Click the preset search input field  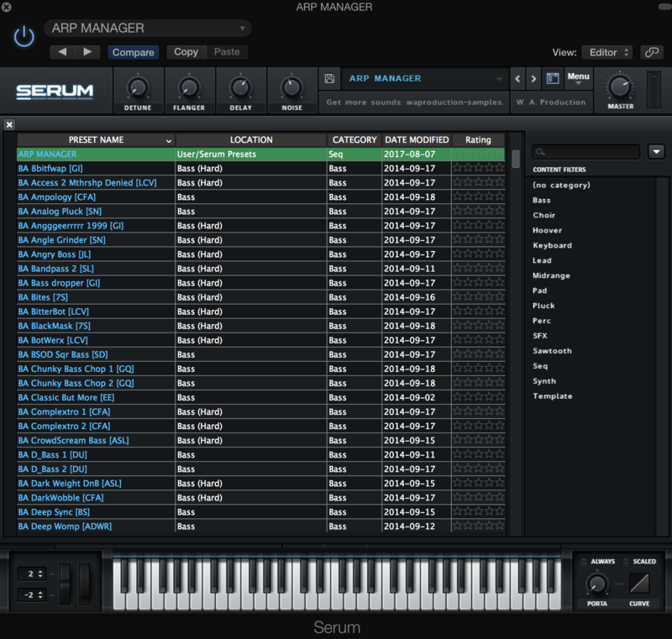click(x=585, y=152)
